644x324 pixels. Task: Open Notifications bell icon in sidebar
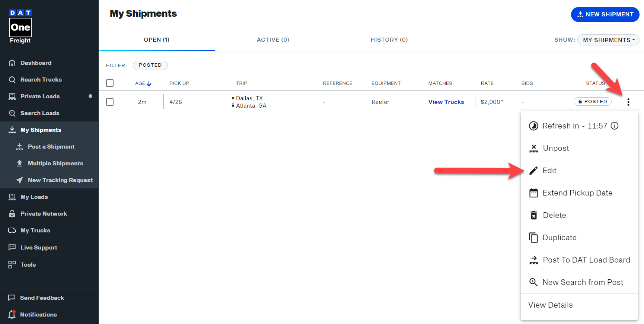[x=12, y=314]
